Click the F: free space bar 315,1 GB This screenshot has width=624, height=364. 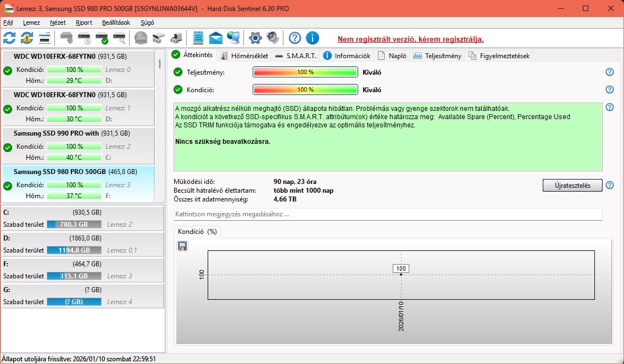coord(74,276)
